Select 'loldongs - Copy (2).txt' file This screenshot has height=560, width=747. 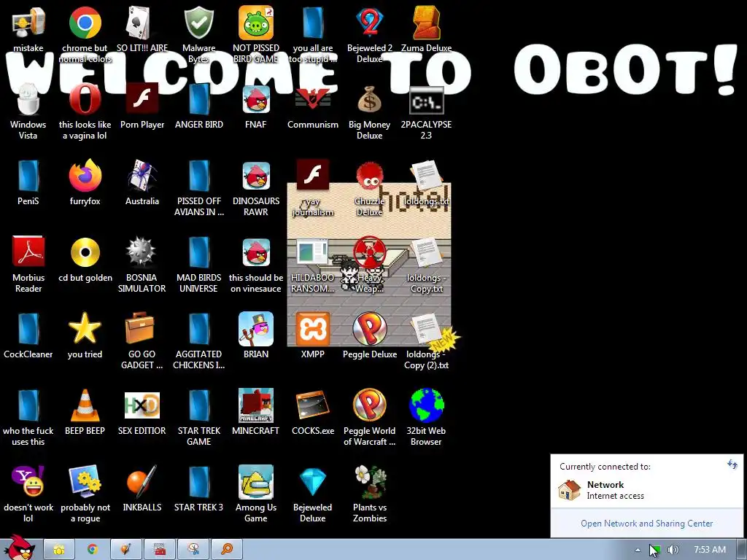point(426,329)
